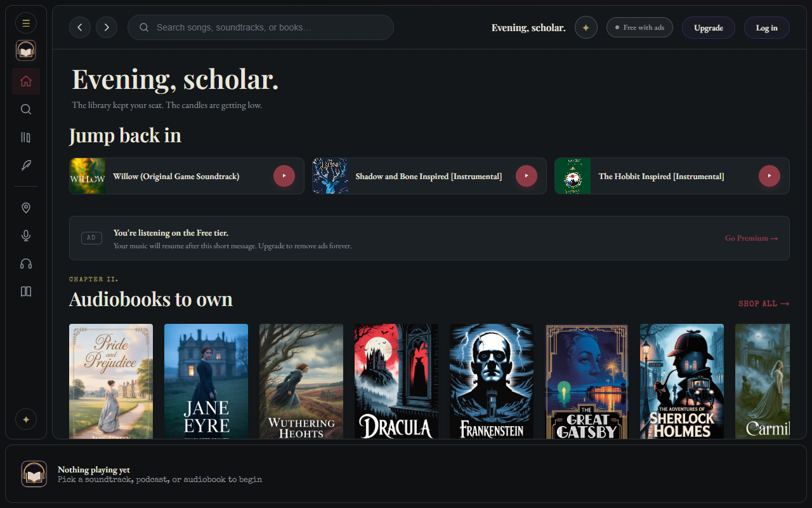Navigate back with the left chevron

[80, 27]
